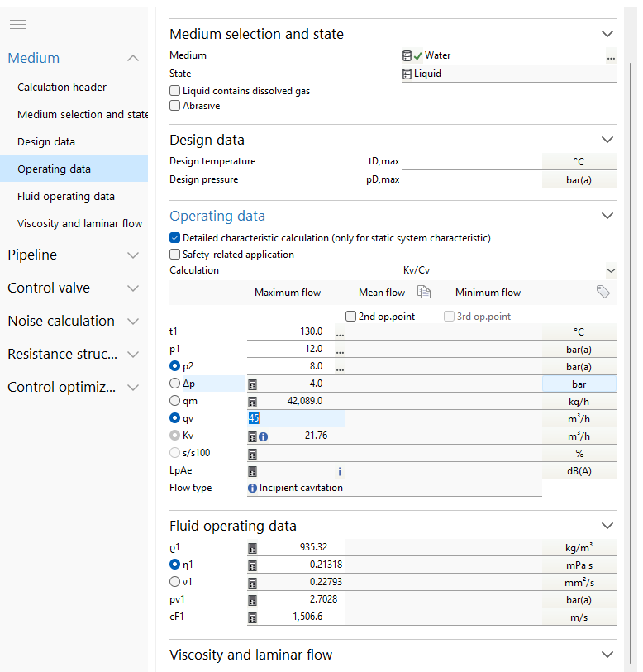Go to Calculation header in sidebar
This screenshot has height=672, width=643.
pos(62,88)
